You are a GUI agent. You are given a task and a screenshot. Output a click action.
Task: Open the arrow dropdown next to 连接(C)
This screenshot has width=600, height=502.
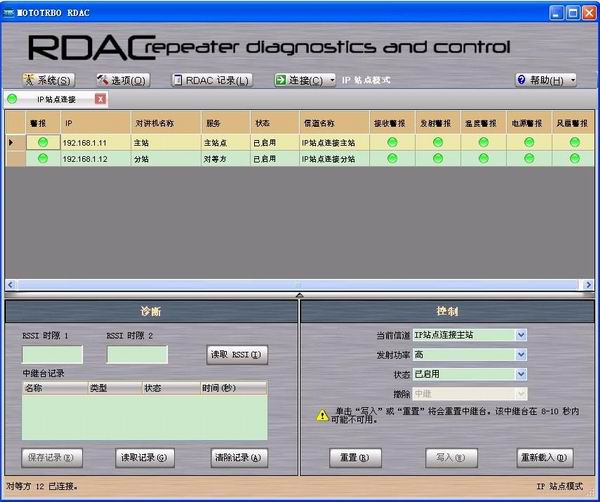click(332, 80)
